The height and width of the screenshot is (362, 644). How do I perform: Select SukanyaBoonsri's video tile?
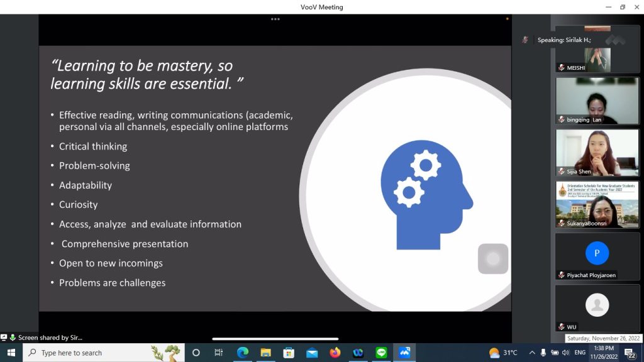597,204
